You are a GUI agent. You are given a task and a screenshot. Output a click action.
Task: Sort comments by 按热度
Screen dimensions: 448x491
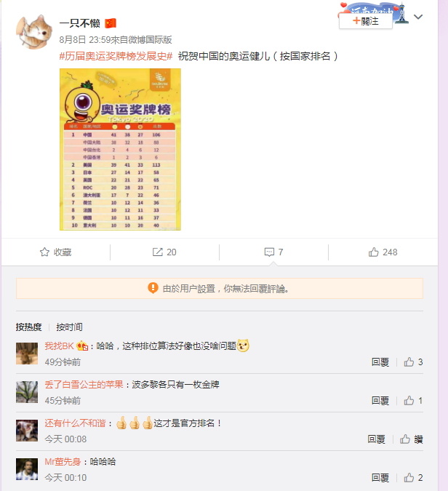click(29, 327)
